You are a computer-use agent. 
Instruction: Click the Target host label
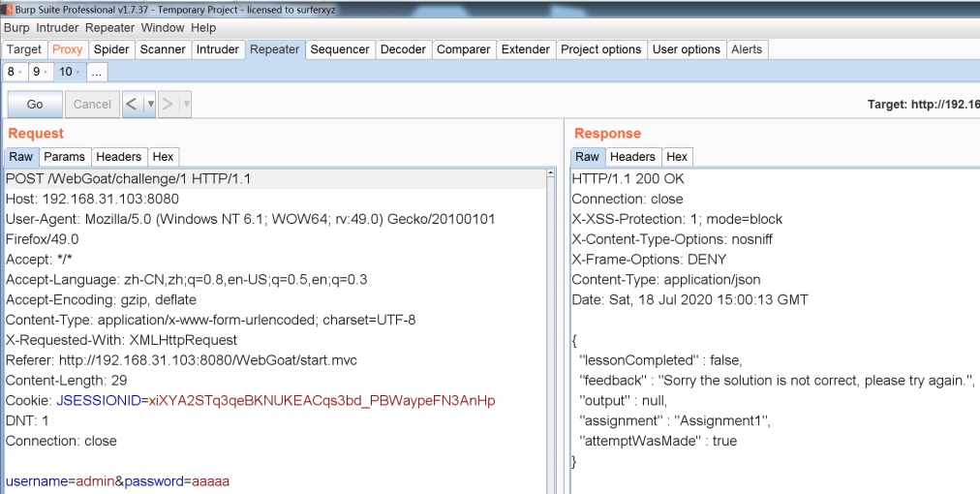(923, 105)
